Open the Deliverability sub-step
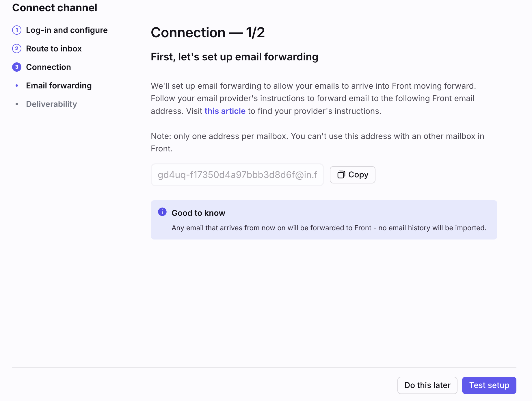Viewport: 532px width, 401px height. click(x=51, y=104)
